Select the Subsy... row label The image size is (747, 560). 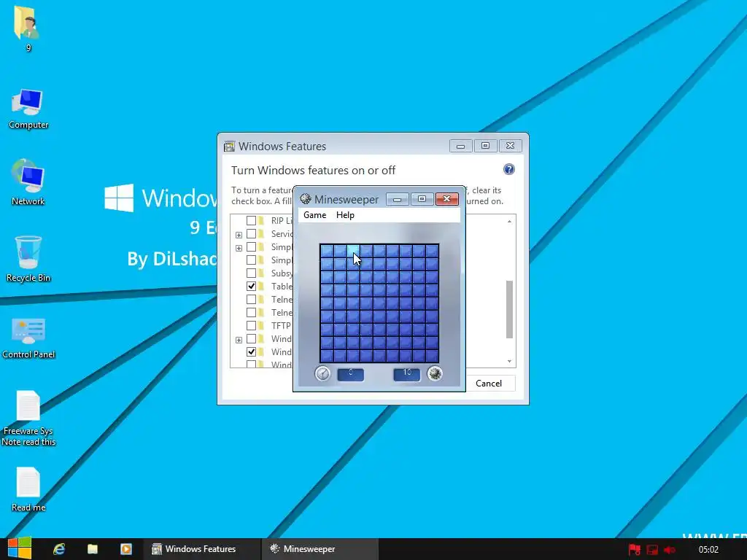coord(282,273)
